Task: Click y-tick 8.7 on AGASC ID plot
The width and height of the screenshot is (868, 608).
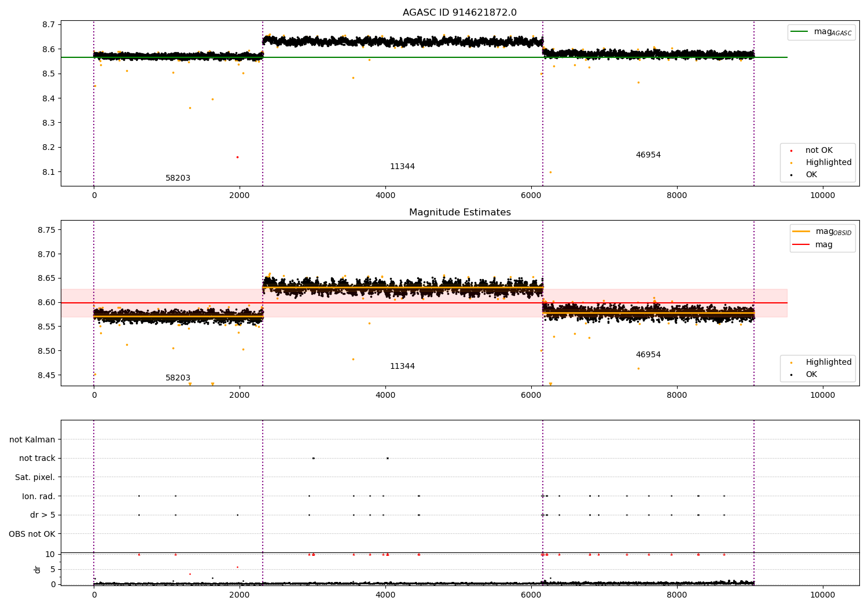Action: pyautogui.click(x=48, y=25)
